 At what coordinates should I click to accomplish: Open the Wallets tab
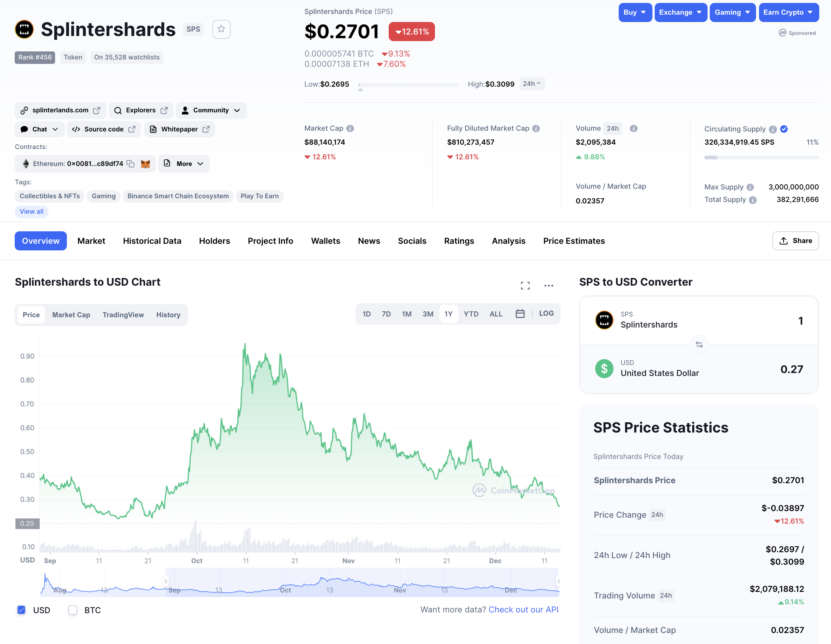(325, 241)
